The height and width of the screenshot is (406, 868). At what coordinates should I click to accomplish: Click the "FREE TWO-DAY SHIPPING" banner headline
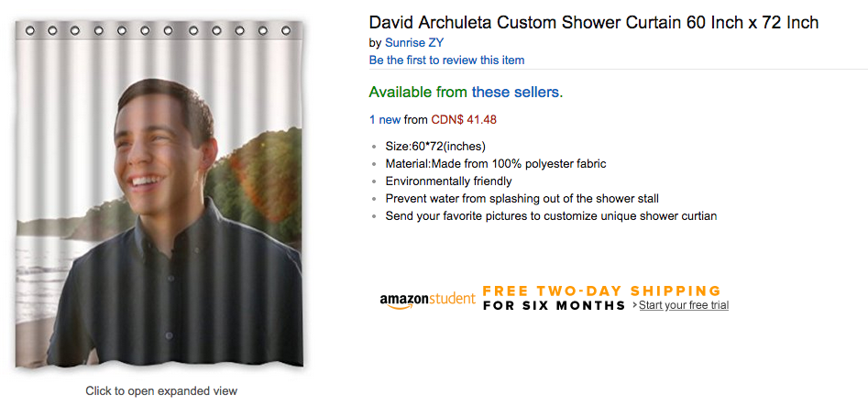[x=602, y=291]
